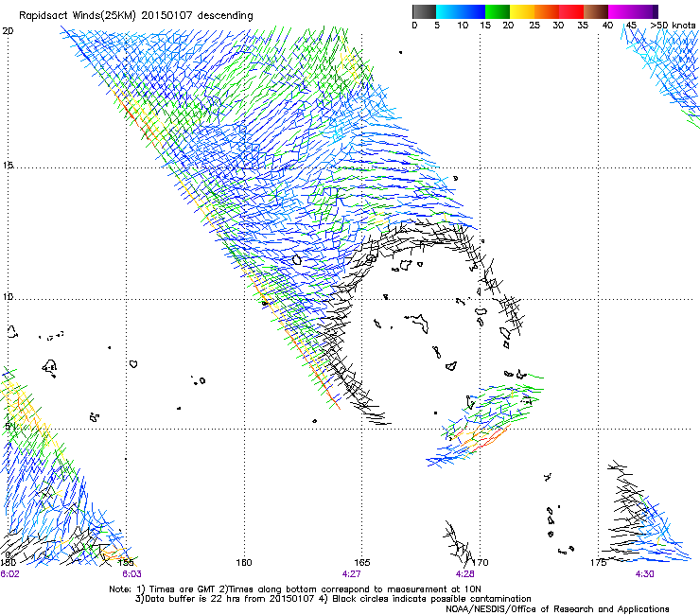Click the cyan-to-blue 5-15 knots band

pyautogui.click(x=461, y=11)
